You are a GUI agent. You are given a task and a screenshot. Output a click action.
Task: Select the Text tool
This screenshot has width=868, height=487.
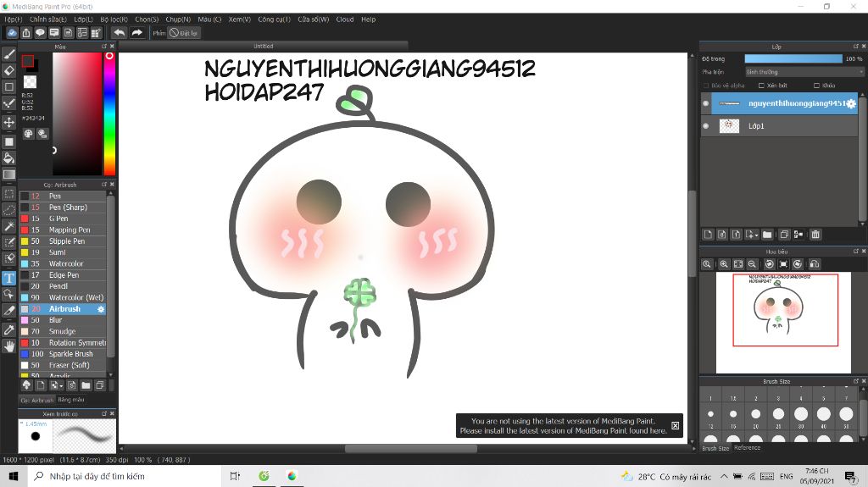[x=8, y=278]
